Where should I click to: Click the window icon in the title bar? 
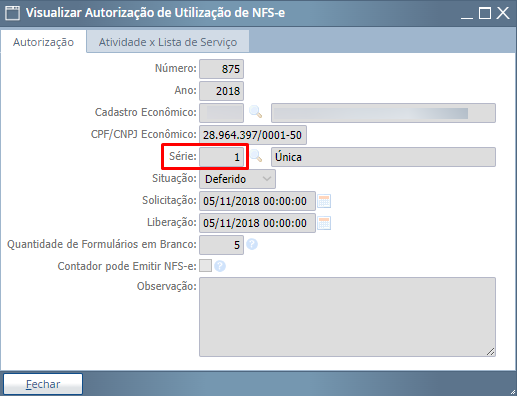point(13,13)
